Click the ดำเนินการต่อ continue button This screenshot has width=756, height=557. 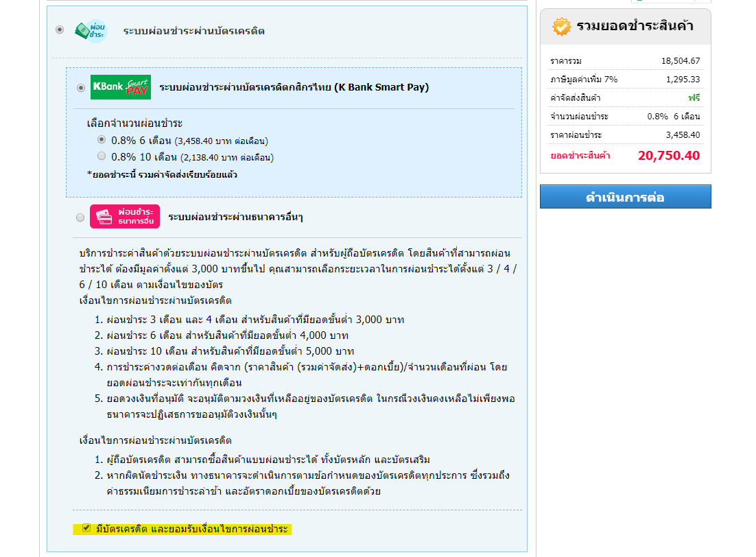pos(626,197)
